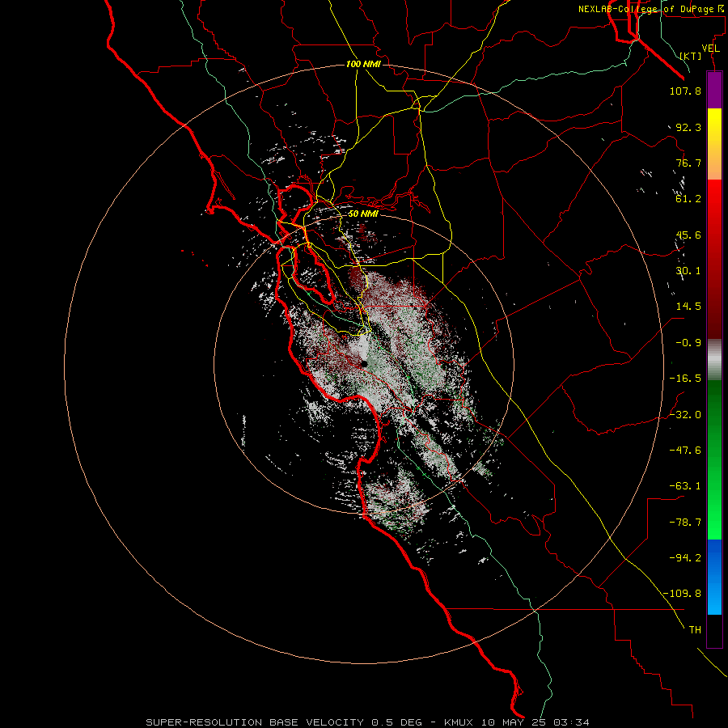
Task: Click the 03:34 timestamp in caption
Action: [572, 722]
